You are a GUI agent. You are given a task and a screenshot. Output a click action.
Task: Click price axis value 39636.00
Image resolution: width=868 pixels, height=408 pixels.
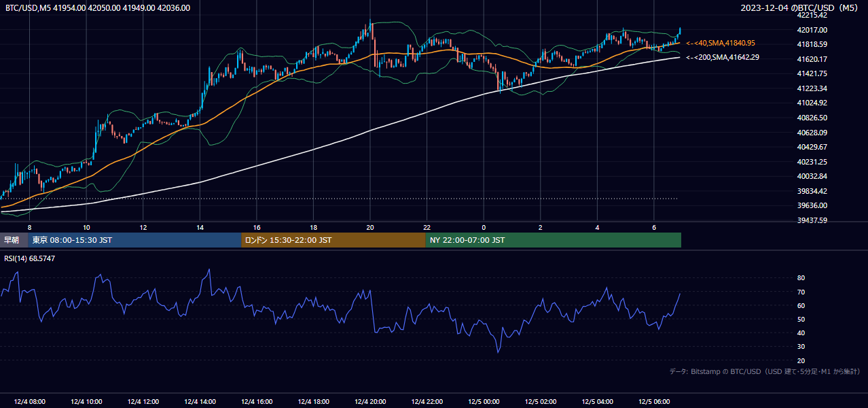(813, 205)
